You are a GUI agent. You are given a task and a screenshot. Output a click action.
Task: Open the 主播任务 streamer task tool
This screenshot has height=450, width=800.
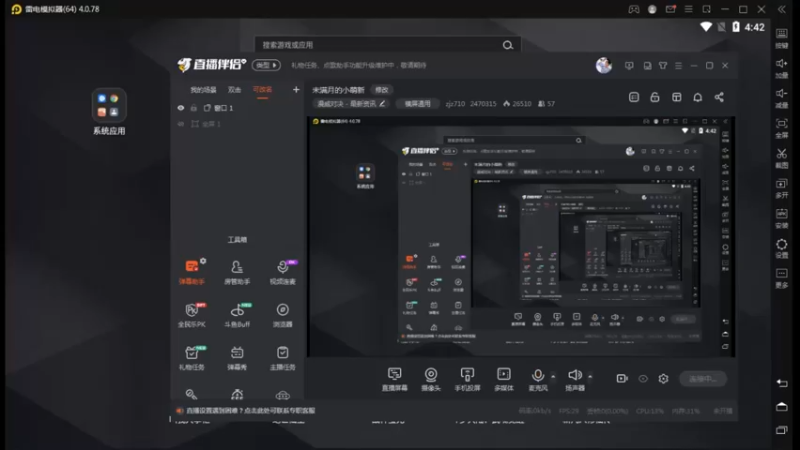point(282,358)
